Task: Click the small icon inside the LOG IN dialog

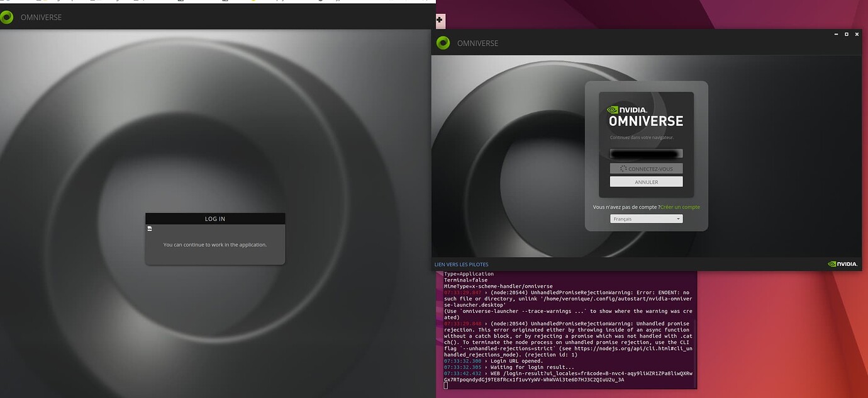Action: point(150,229)
